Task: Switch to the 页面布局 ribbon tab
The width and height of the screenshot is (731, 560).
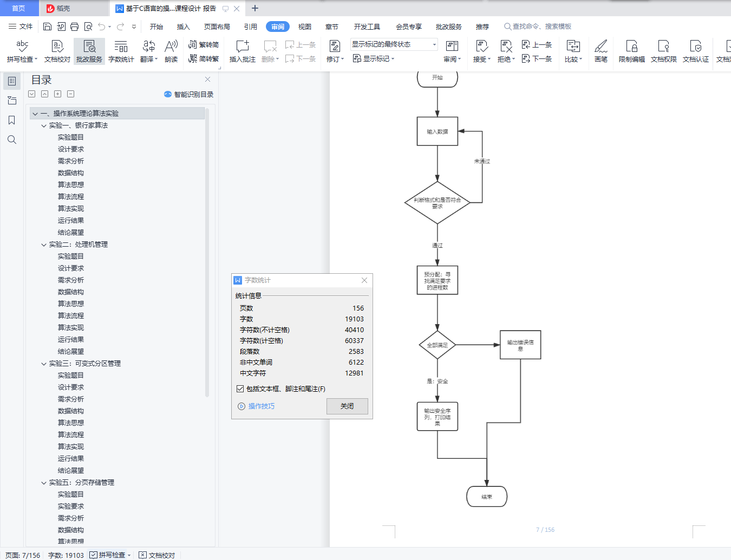Action: click(217, 27)
